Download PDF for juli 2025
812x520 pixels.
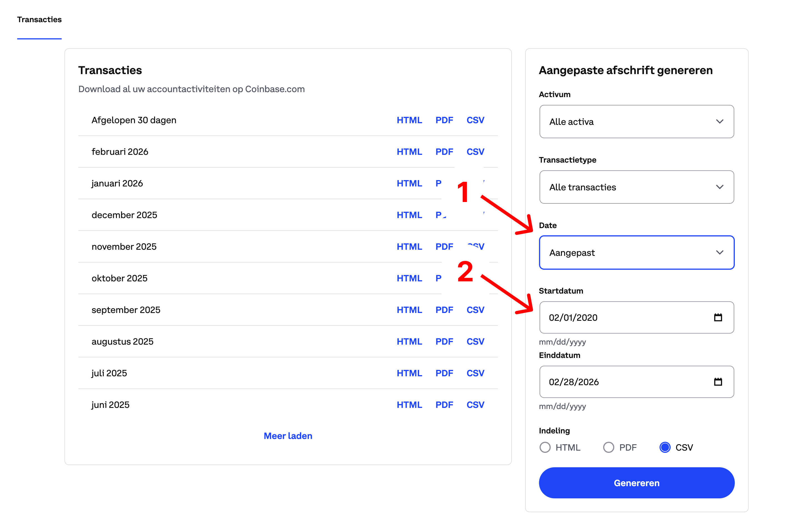point(444,373)
